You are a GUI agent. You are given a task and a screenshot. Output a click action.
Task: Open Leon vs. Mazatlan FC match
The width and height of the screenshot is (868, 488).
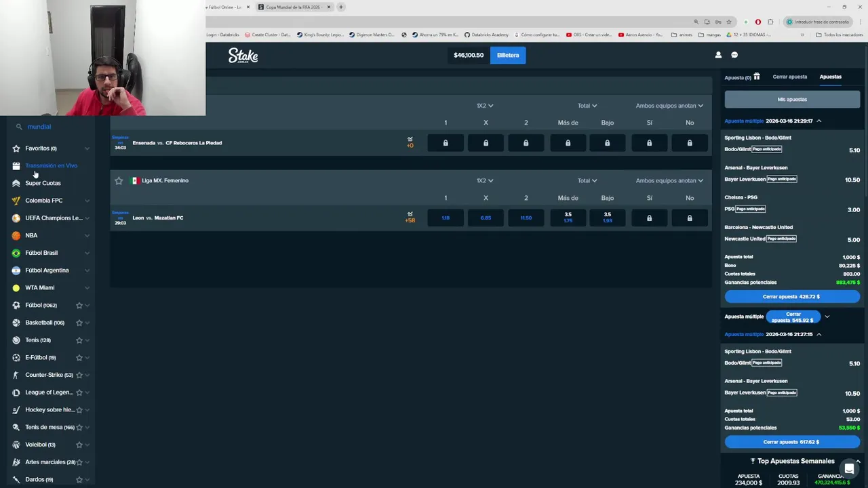pyautogui.click(x=158, y=218)
